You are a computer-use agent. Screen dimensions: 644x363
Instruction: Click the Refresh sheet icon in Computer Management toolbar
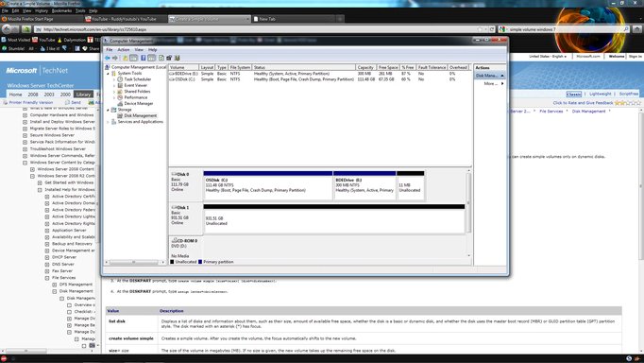tap(161, 58)
